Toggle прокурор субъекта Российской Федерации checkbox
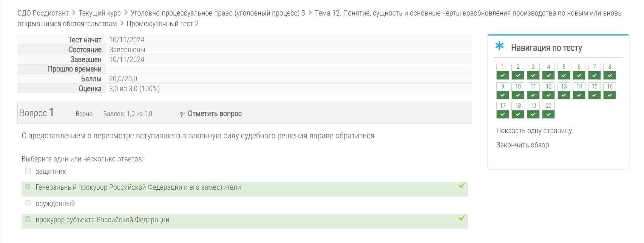Screen dimensions: 644x243 28,219
